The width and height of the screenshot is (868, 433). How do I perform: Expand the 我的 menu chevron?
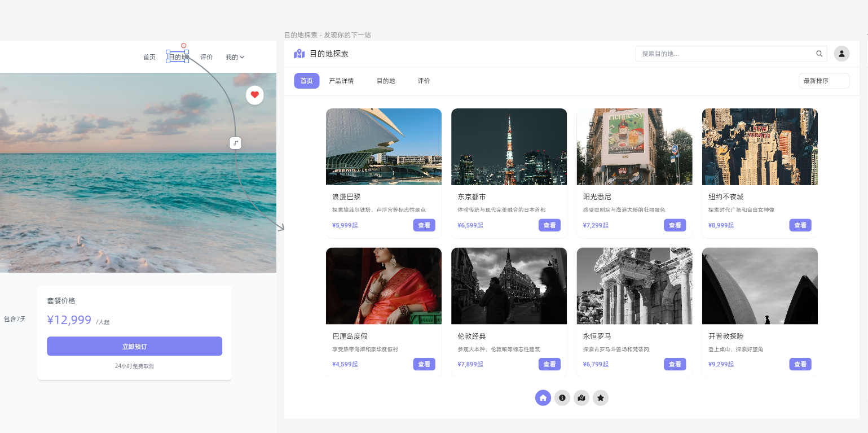(x=243, y=57)
